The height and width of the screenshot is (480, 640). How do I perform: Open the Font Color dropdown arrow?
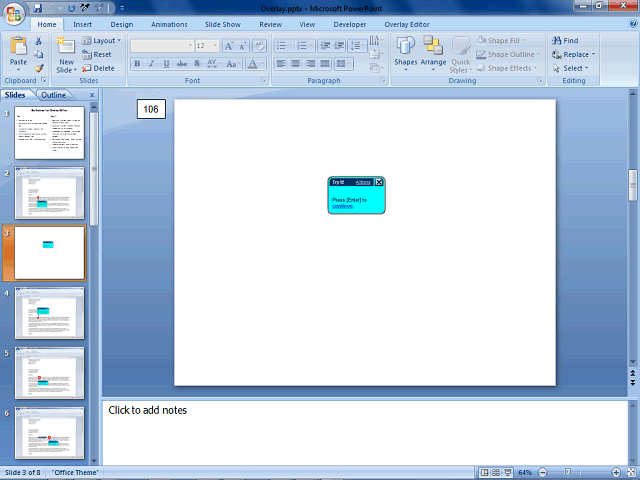[262, 64]
